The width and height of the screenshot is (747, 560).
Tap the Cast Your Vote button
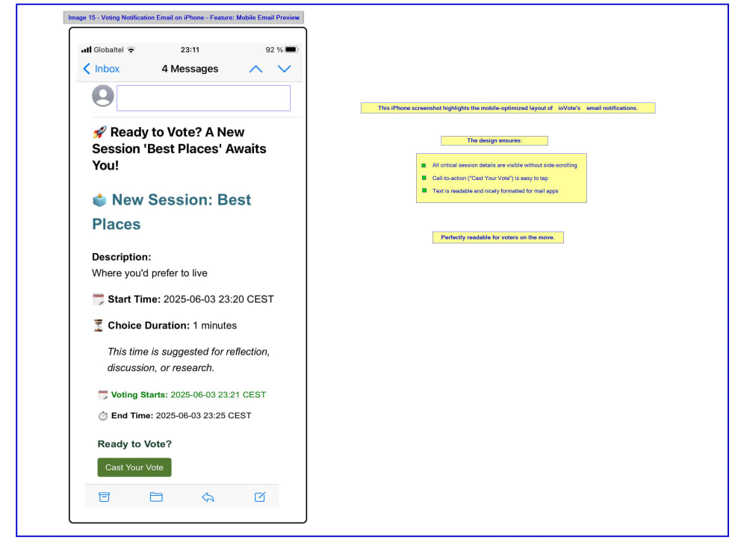[x=134, y=467]
